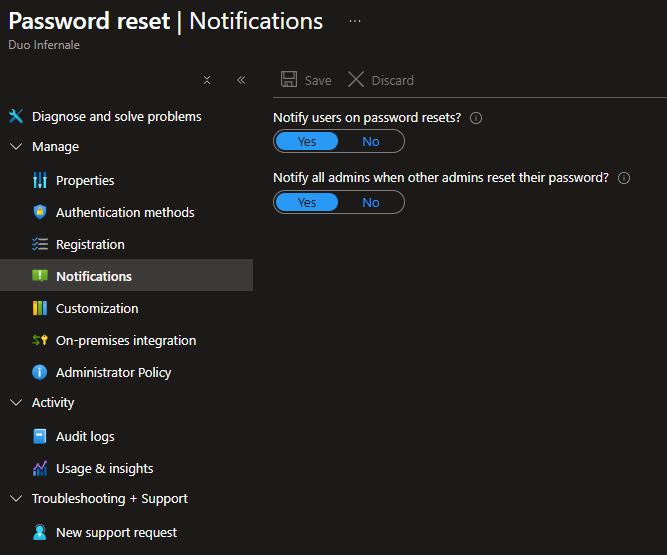Select Yes for notify users on password resets
The height and width of the screenshot is (555, 667).
coord(307,142)
